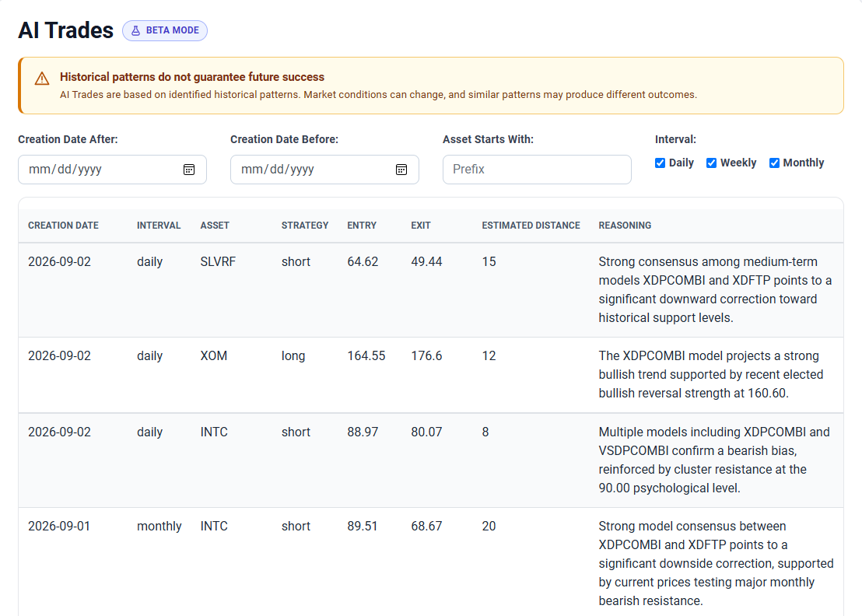Click reasoning mentioning 90.00 psychological level

[x=714, y=460]
